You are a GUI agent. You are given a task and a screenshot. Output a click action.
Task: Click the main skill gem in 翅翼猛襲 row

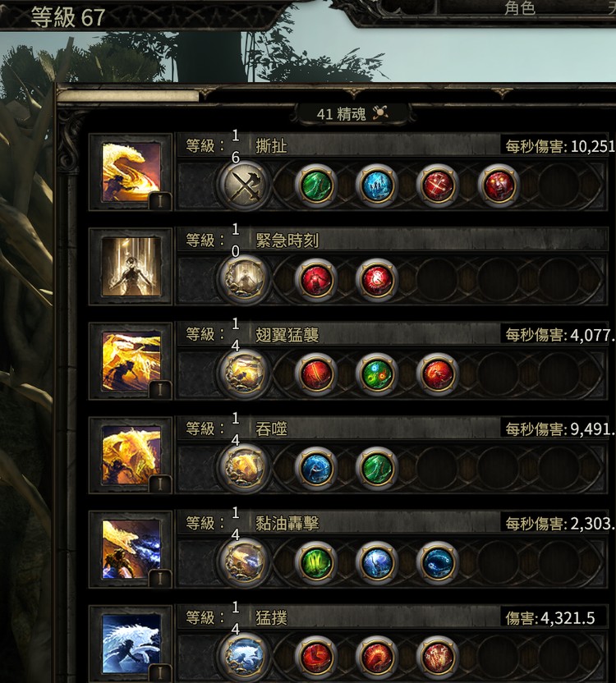click(x=245, y=374)
